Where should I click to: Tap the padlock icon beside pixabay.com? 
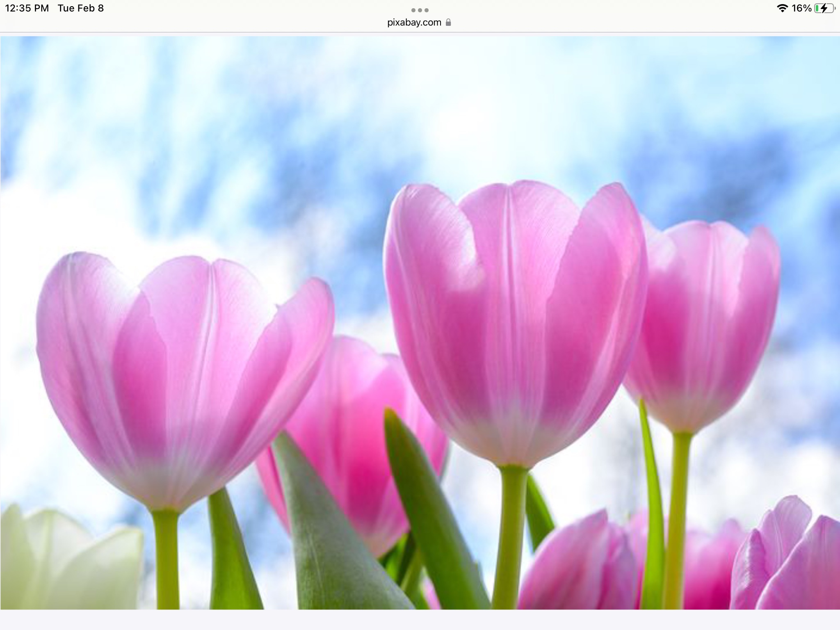(x=448, y=23)
